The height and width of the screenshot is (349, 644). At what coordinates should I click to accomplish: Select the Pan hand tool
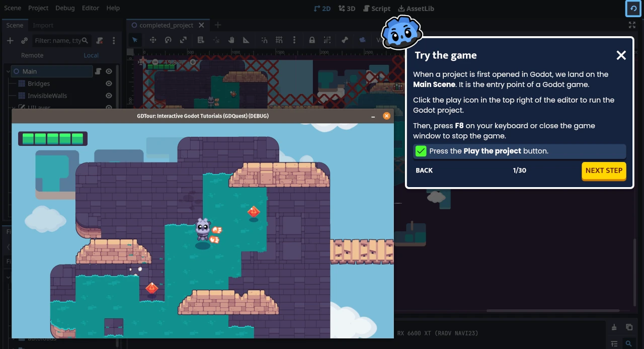(x=231, y=40)
